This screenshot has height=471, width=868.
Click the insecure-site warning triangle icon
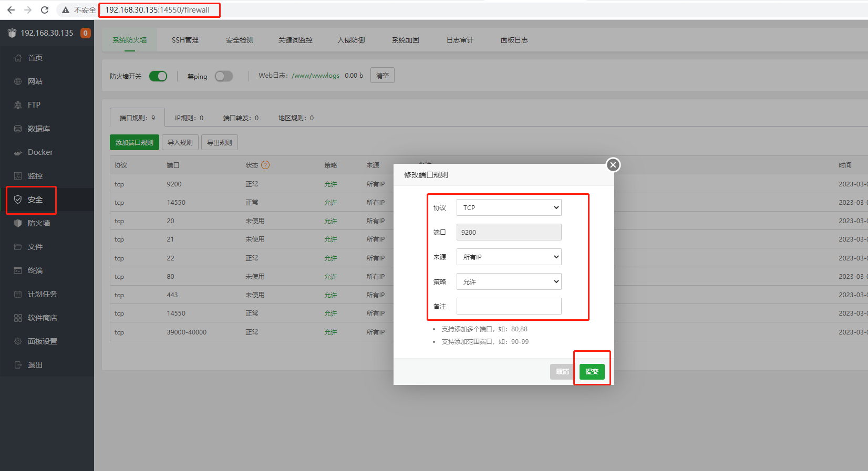tap(66, 10)
